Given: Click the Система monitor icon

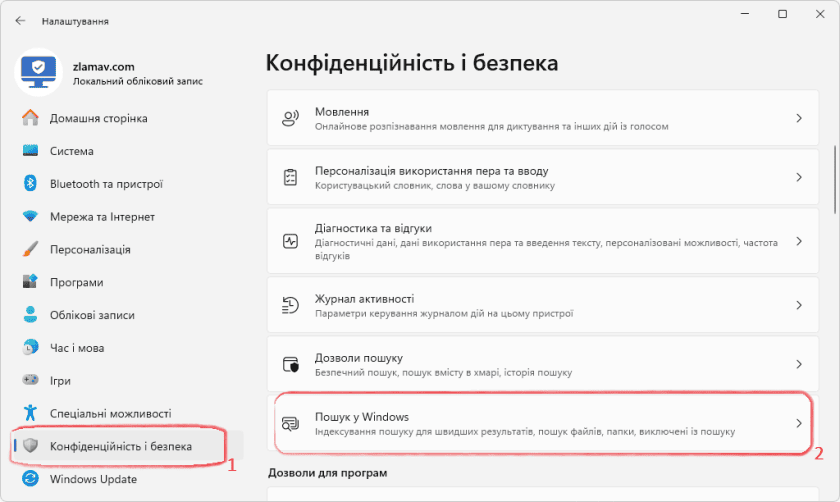Looking at the screenshot, I should click(x=31, y=151).
